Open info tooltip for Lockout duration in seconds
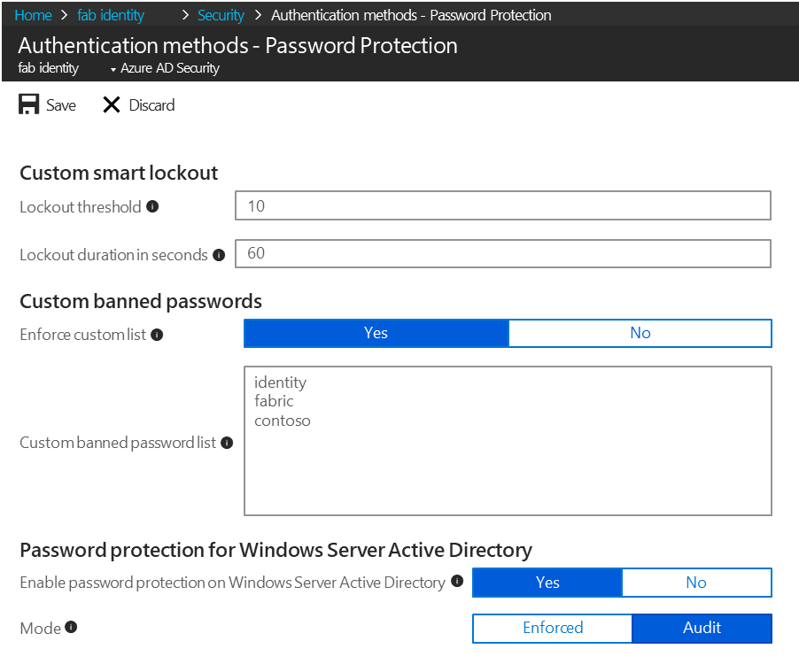This screenshot has height=672, width=799. pos(219,255)
